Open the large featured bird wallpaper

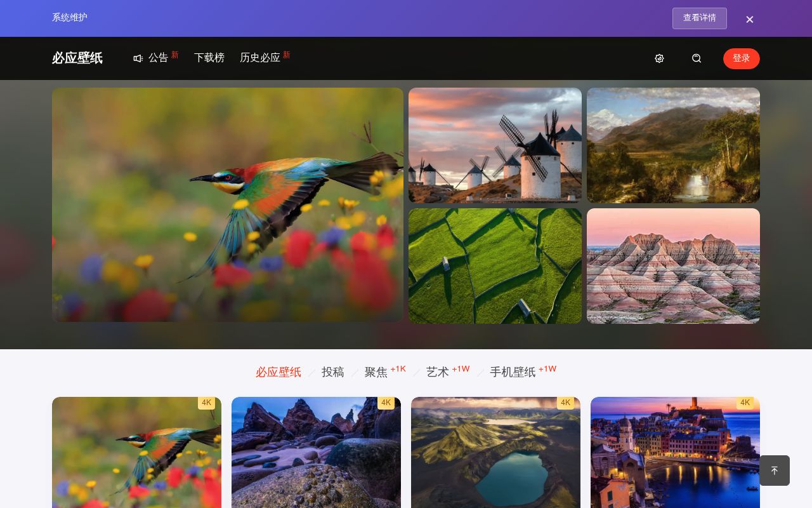[228, 204]
